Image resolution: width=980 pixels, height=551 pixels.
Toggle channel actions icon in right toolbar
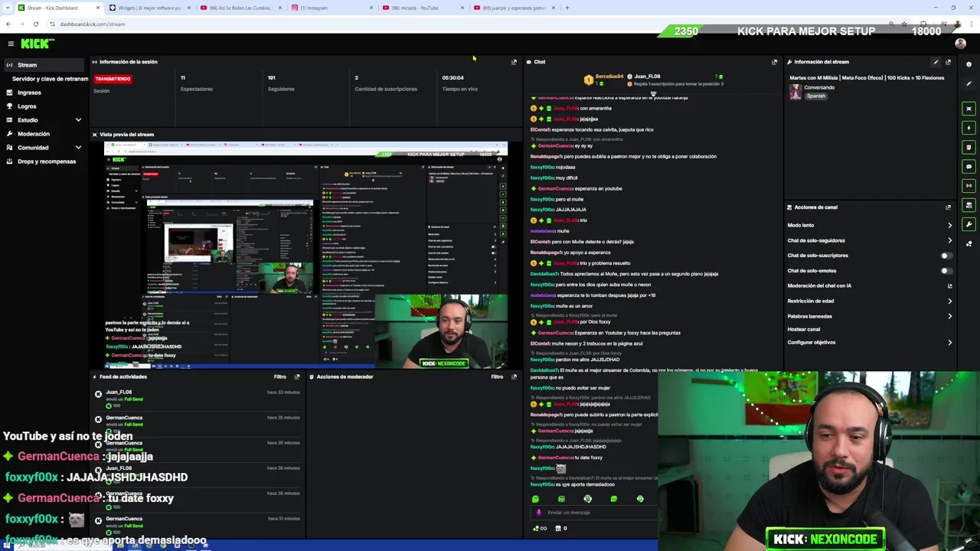click(x=969, y=205)
